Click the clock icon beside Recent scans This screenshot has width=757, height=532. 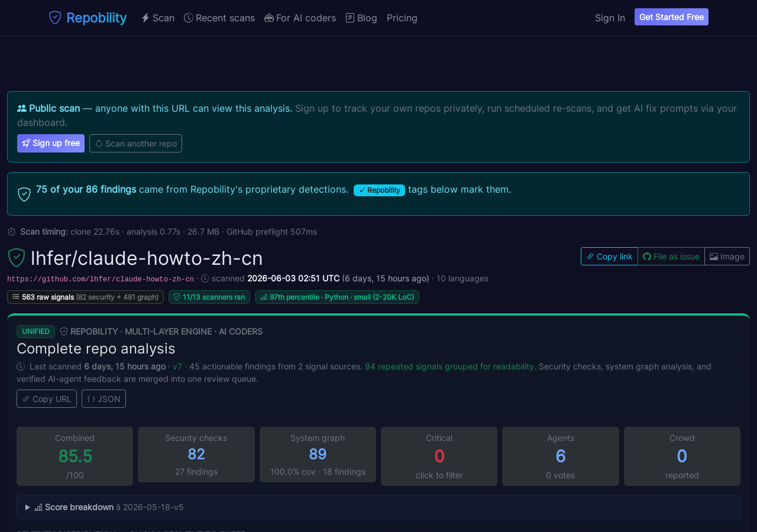(x=189, y=18)
